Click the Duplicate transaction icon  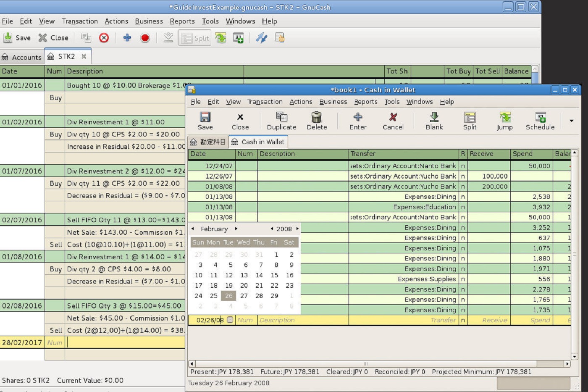[x=281, y=121]
